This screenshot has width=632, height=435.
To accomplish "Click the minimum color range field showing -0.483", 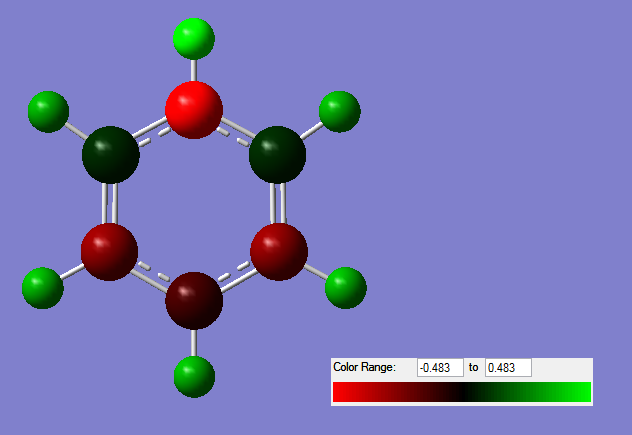I will tap(440, 368).
